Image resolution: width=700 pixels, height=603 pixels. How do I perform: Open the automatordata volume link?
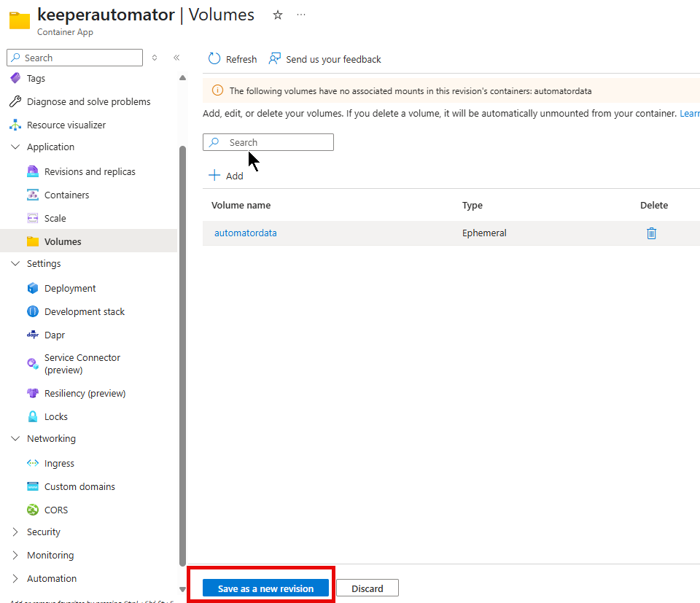245,233
